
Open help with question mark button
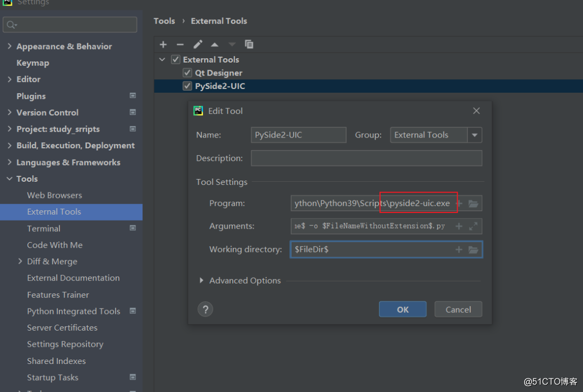pos(205,309)
